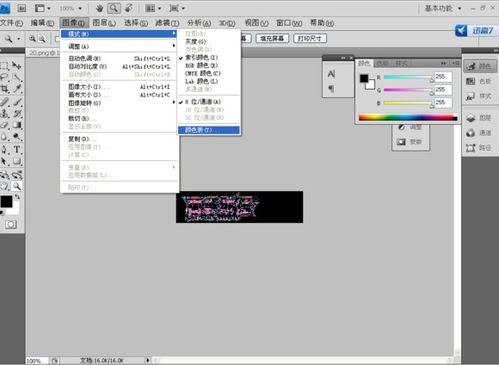Select the Lasso tool
The image size is (499, 365).
5,77
